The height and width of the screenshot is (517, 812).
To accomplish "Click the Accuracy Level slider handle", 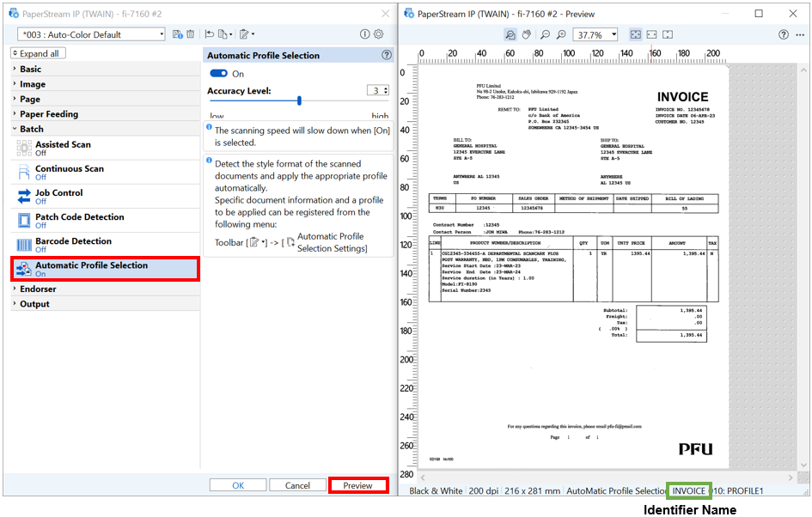I will [x=299, y=100].
